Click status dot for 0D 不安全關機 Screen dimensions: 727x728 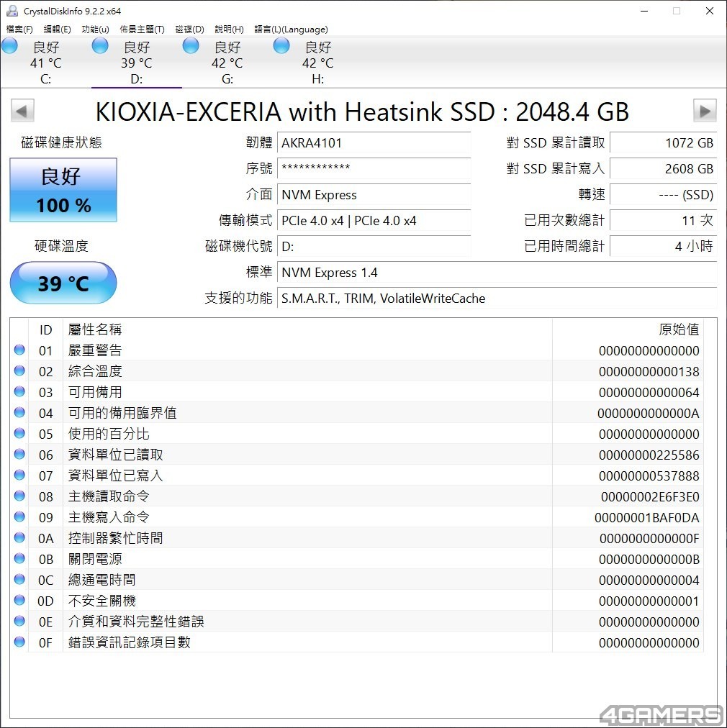pyautogui.click(x=19, y=600)
